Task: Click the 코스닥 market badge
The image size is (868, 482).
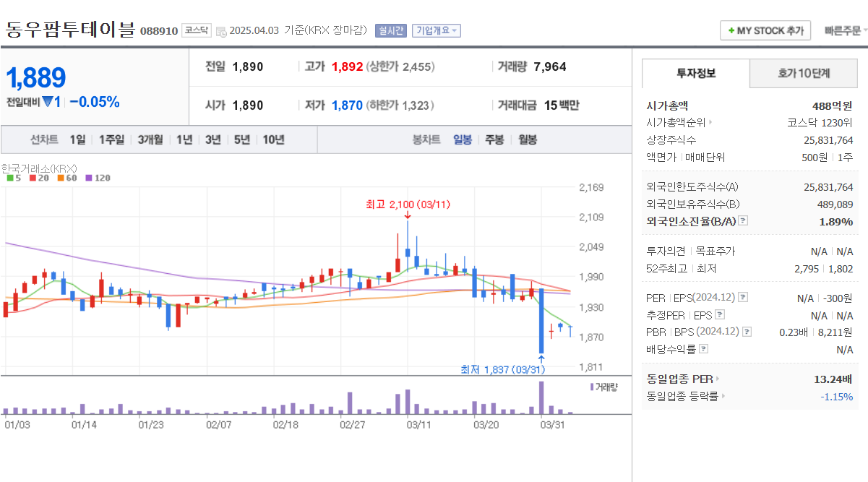Action: 196,30
